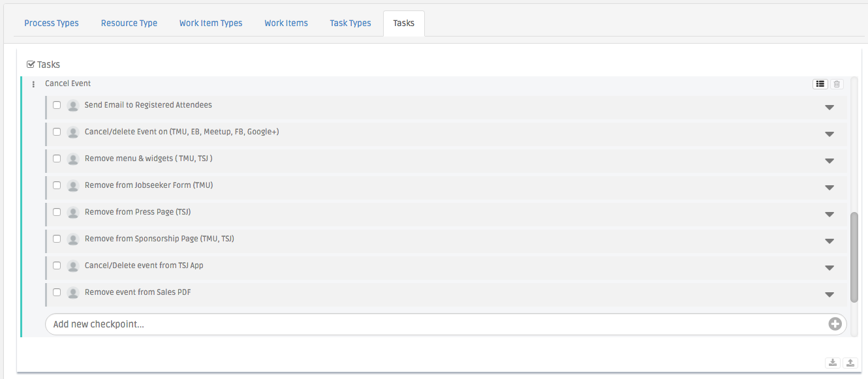Click assignee avatar for Remove from Jobseeker Form
The height and width of the screenshot is (379, 868).
tap(73, 186)
